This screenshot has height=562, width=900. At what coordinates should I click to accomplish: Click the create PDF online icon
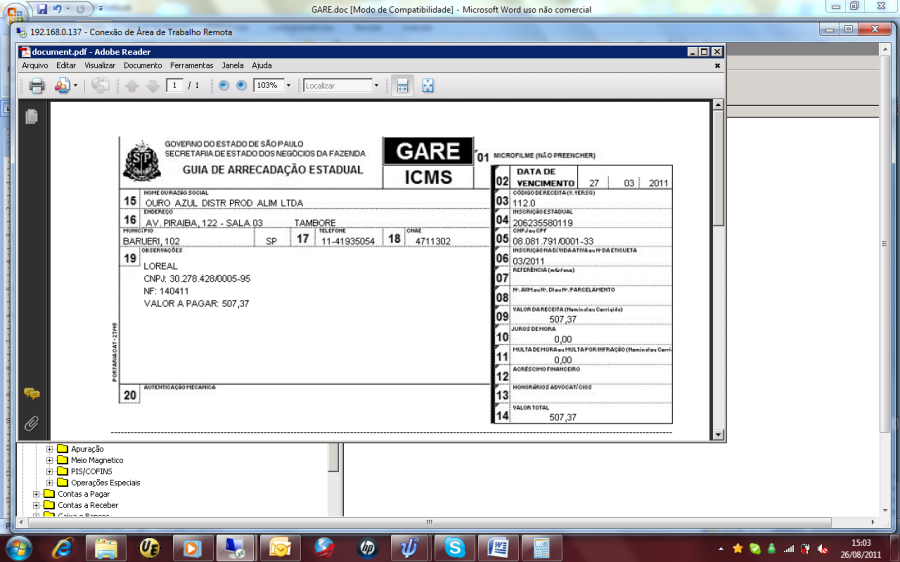pos(61,86)
